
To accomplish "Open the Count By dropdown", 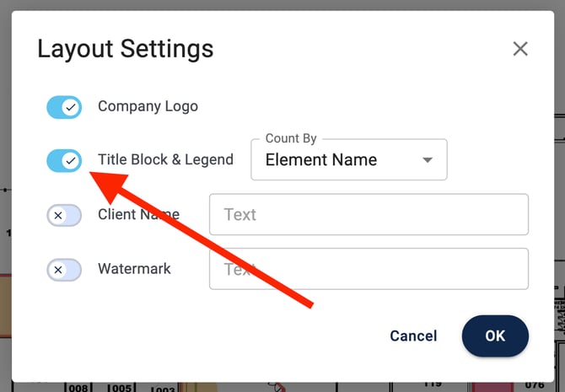I will pos(348,160).
